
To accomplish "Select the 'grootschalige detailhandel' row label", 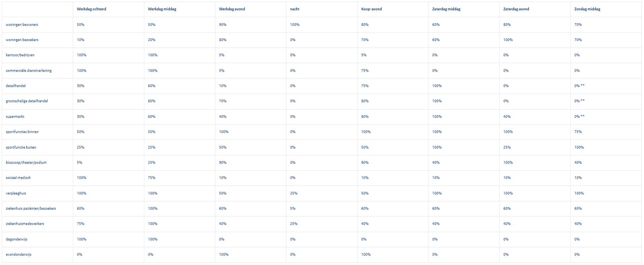I will click(x=27, y=101).
